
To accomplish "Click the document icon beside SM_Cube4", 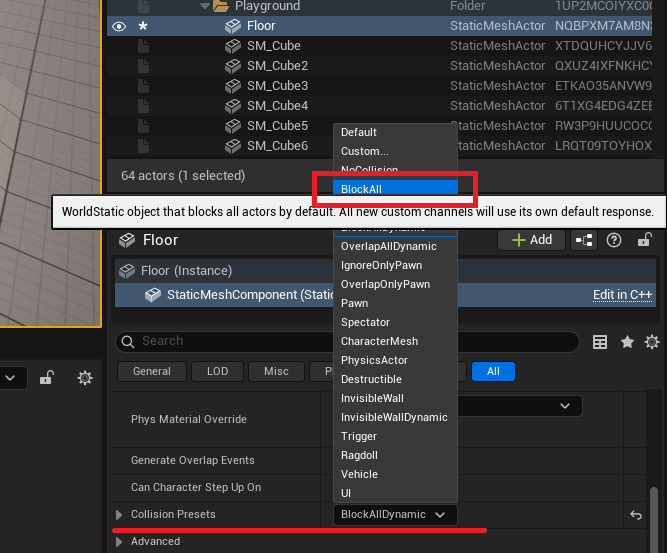I will point(143,106).
